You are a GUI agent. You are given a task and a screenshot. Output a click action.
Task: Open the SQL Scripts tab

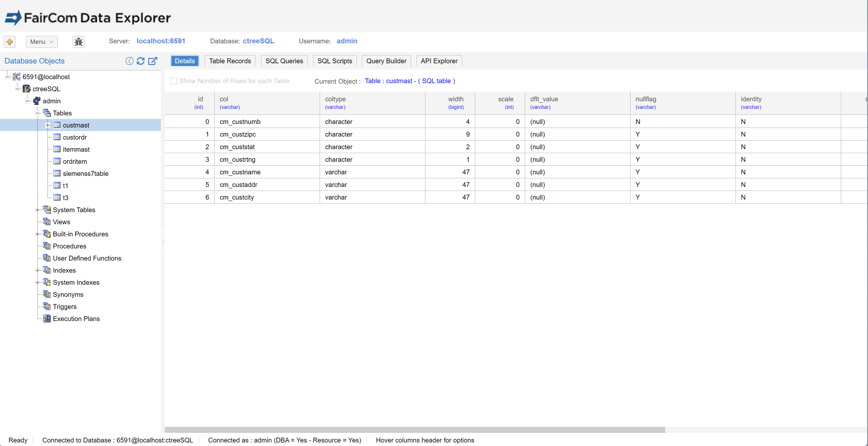coord(335,61)
